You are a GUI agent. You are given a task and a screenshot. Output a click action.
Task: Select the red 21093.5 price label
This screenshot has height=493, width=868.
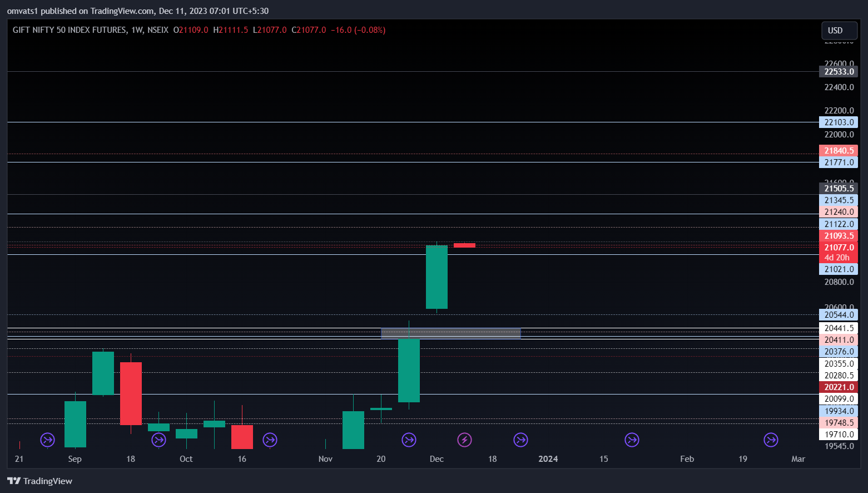[x=839, y=236]
